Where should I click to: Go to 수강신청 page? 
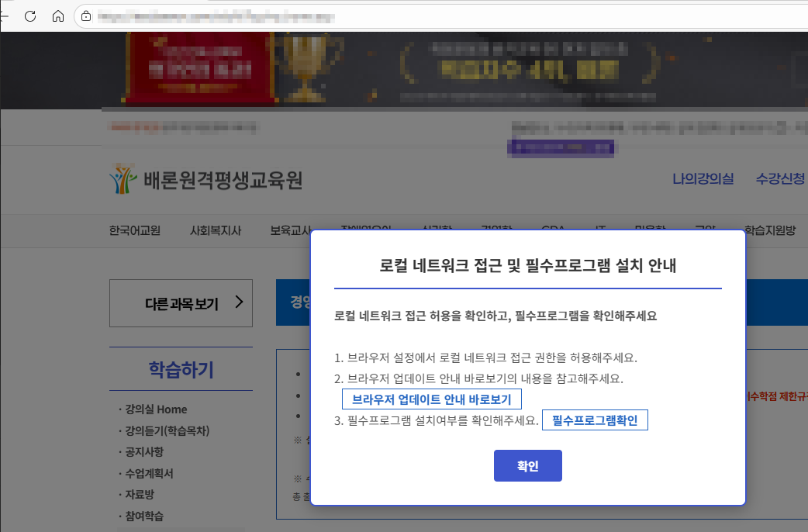tap(780, 179)
